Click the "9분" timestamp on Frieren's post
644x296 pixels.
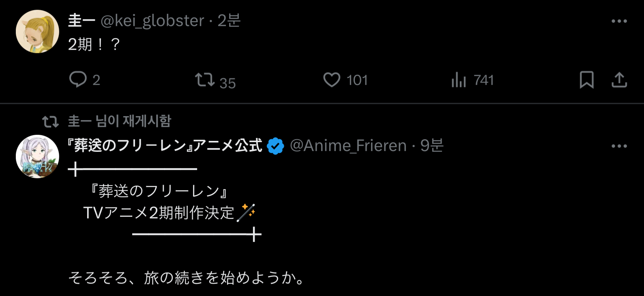pos(432,146)
